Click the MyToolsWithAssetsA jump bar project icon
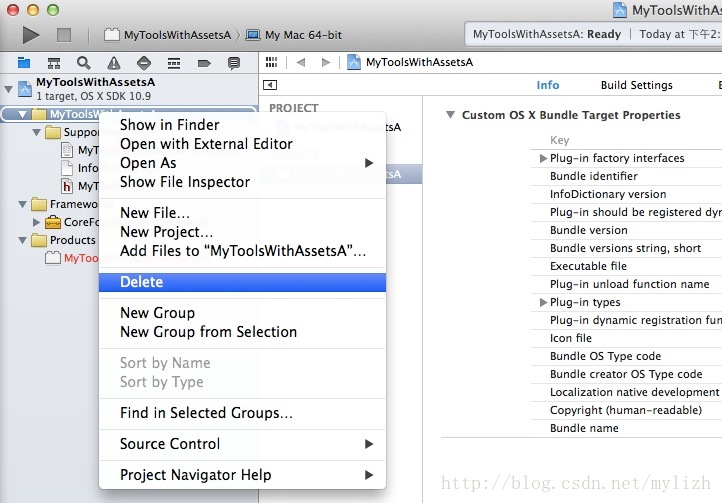This screenshot has width=722, height=503. 354,62
